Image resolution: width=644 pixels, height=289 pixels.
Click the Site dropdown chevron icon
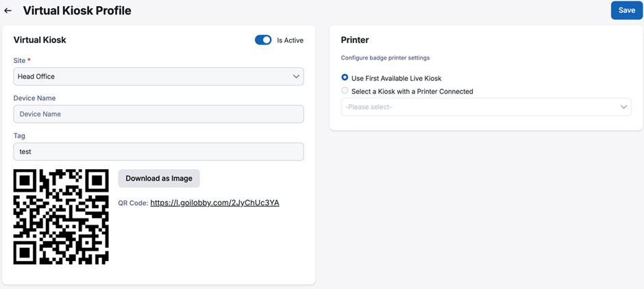click(296, 76)
